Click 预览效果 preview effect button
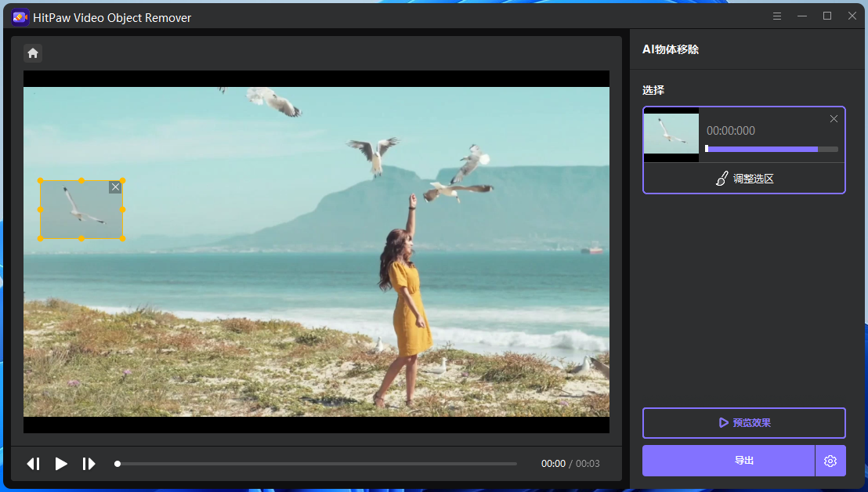The image size is (868, 492). point(744,423)
